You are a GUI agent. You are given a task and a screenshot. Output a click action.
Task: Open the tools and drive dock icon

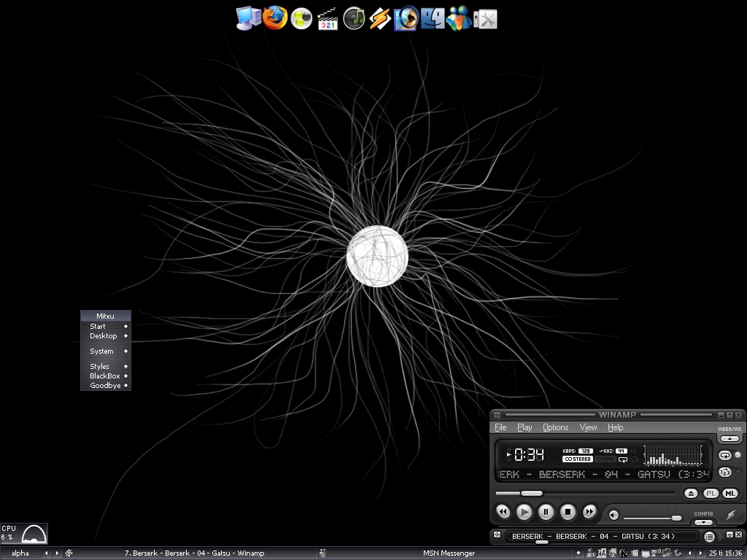point(485,20)
